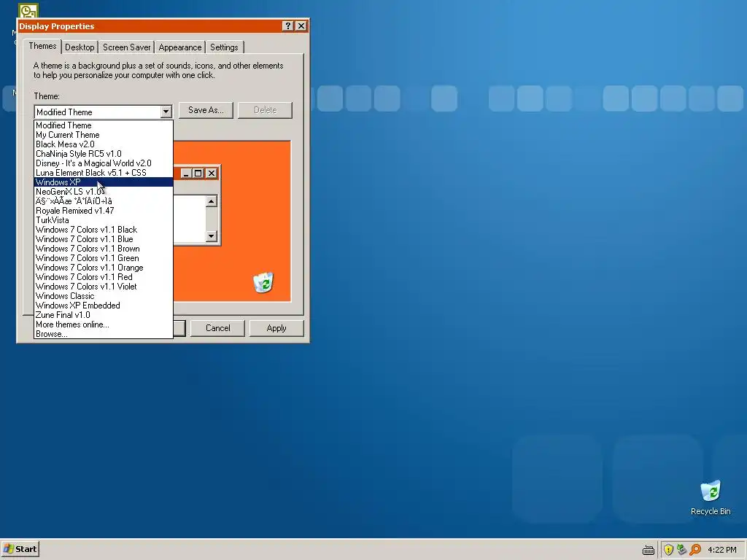Image resolution: width=747 pixels, height=560 pixels.
Task: Select Windows 7 Colors v1.1 Violet
Action: 104,287
